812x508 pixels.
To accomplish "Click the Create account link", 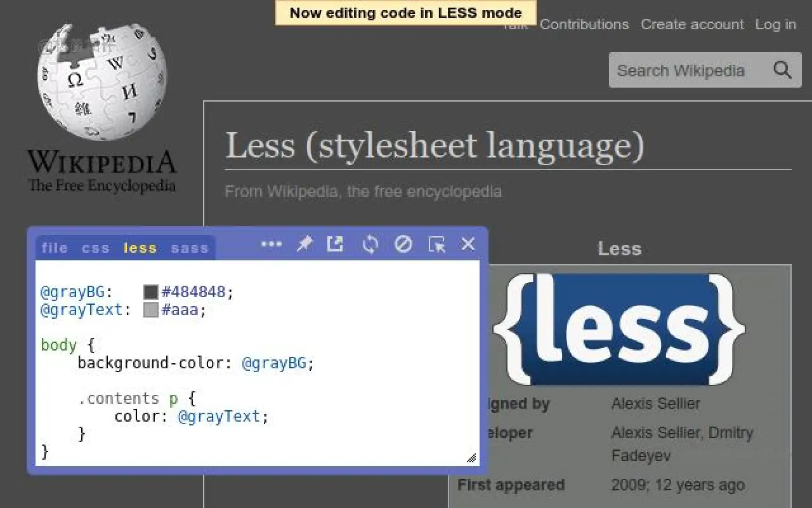I will (x=692, y=24).
